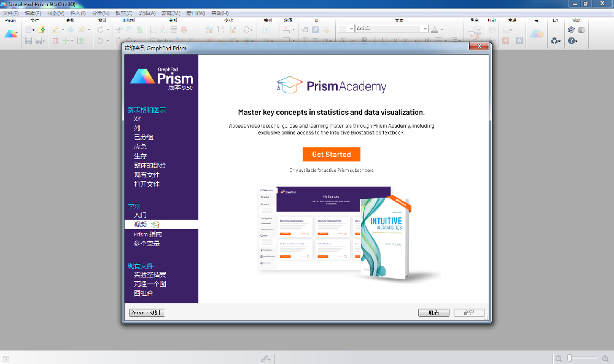Select multiple variables (多个变量) item
Image resolution: width=614 pixels, height=364 pixels.
click(x=147, y=244)
